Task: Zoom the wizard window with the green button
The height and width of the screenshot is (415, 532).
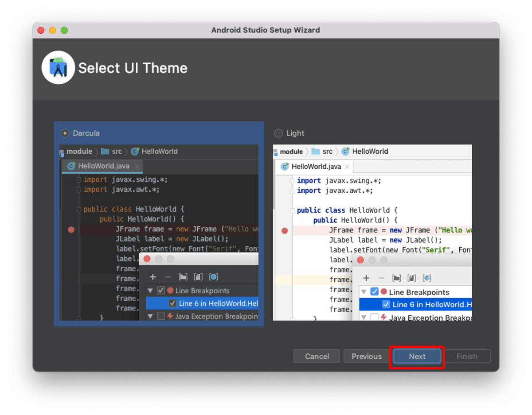Action: [x=64, y=30]
